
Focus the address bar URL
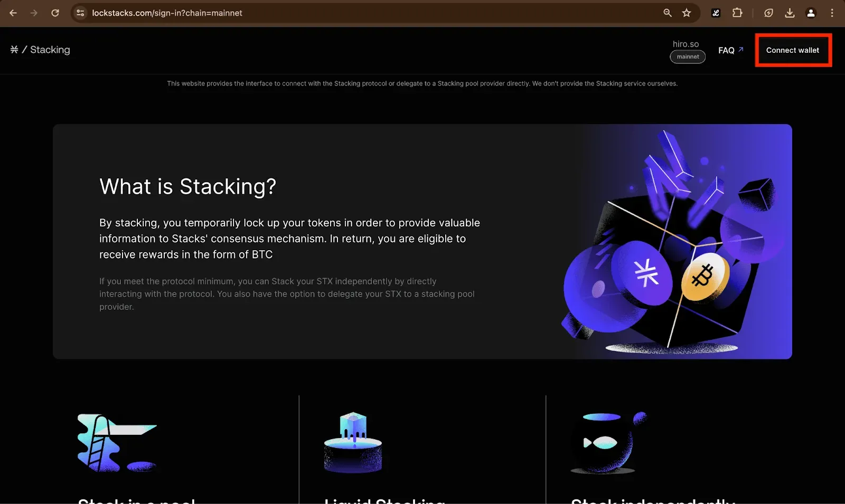click(x=167, y=13)
